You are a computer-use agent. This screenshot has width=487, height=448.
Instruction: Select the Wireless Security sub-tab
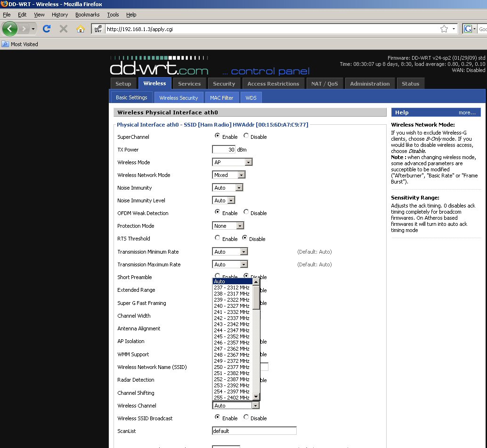pos(179,98)
